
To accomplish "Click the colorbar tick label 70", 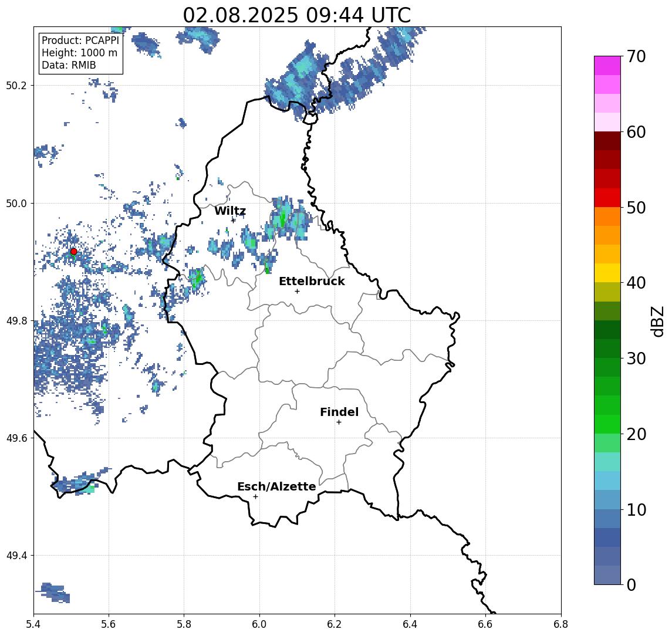I will (x=636, y=56).
